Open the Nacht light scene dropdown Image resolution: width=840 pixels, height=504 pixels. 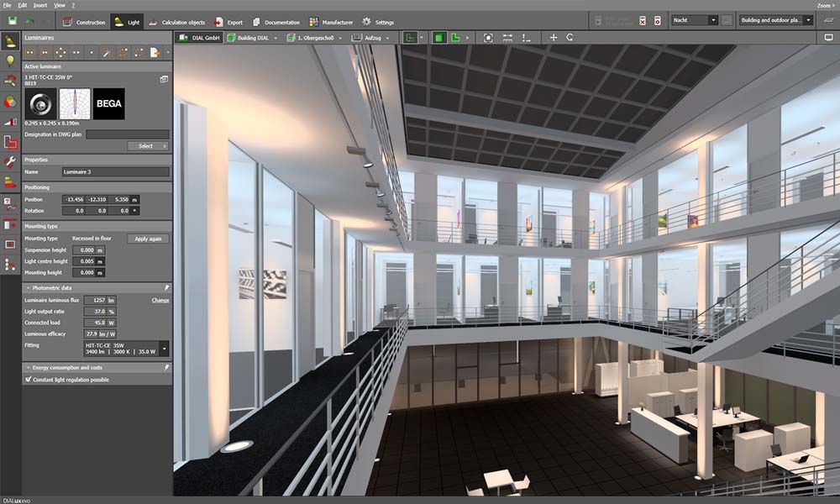click(694, 20)
